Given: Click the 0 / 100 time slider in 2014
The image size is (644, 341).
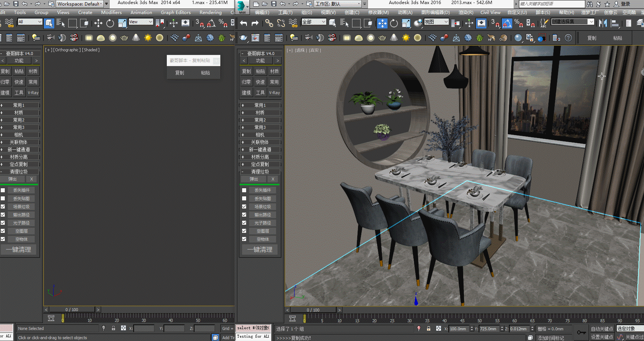Looking at the screenshot, I should 72,310.
